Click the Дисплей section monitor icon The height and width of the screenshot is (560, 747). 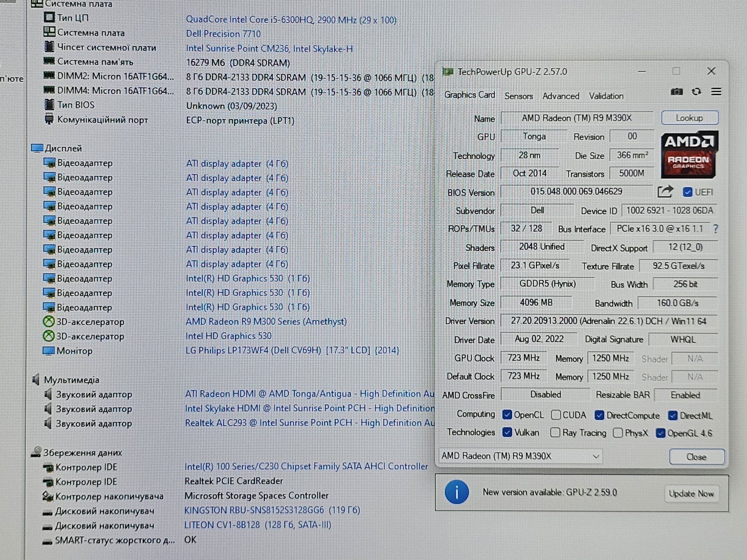(37, 148)
